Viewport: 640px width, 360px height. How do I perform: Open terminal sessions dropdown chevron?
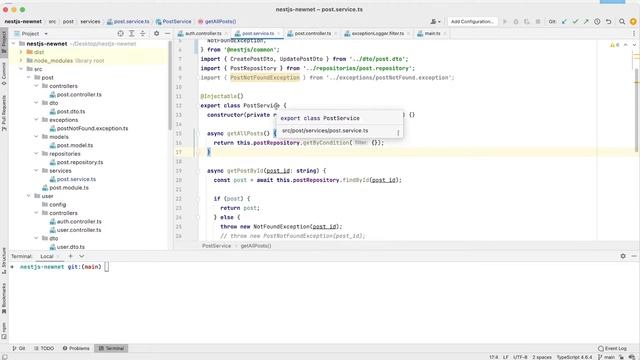click(82, 256)
